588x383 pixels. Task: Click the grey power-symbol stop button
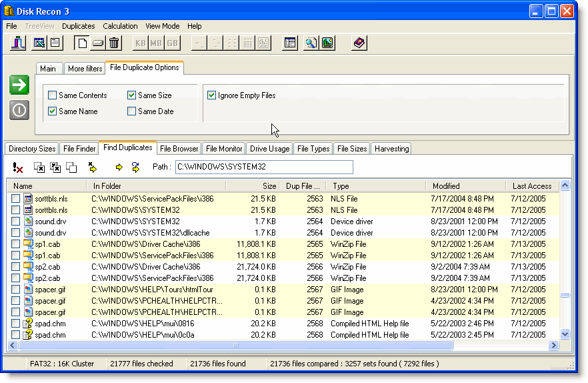[19, 110]
